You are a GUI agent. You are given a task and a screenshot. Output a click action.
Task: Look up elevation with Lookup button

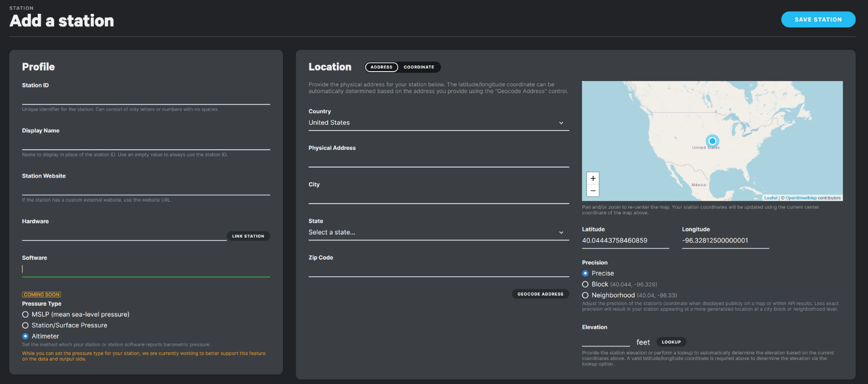(x=671, y=342)
